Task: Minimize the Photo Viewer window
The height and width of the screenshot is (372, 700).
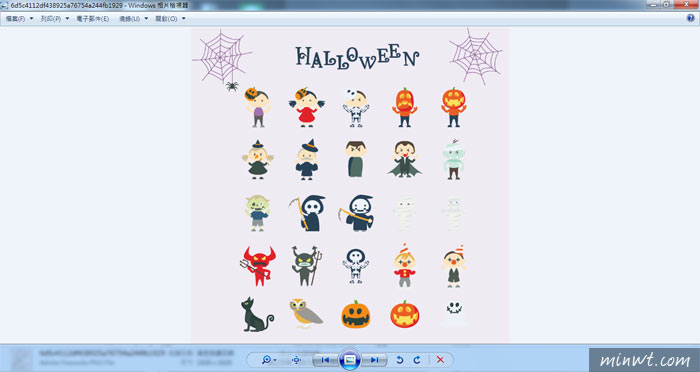Action: pos(654,4)
